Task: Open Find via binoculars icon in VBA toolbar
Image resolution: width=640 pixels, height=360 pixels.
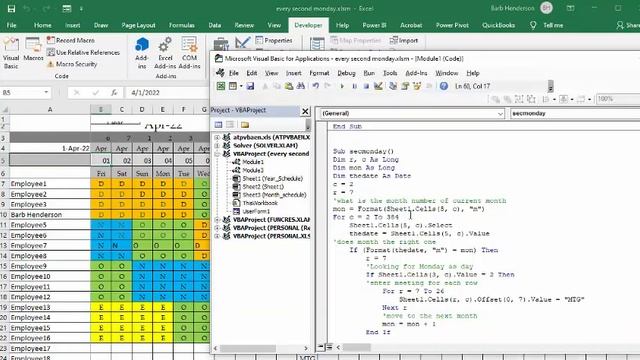Action: coord(301,86)
